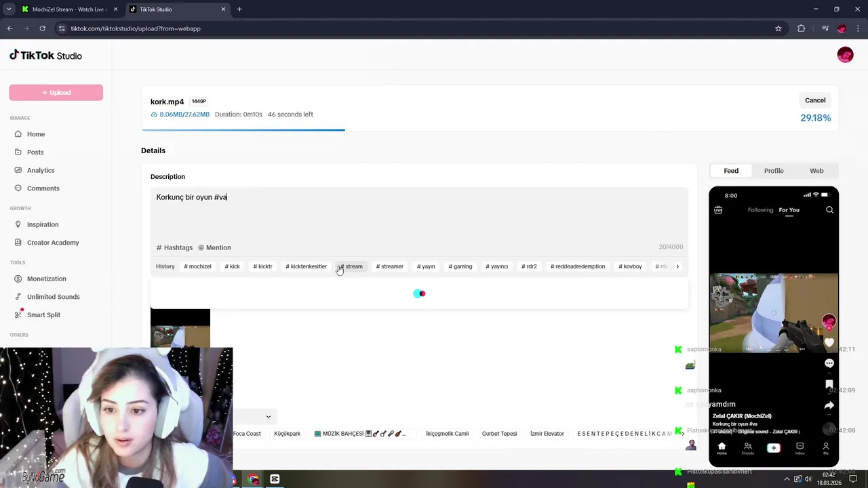Click Home icon in phone preview
Viewport: 868px width, 488px height.
[722, 448]
